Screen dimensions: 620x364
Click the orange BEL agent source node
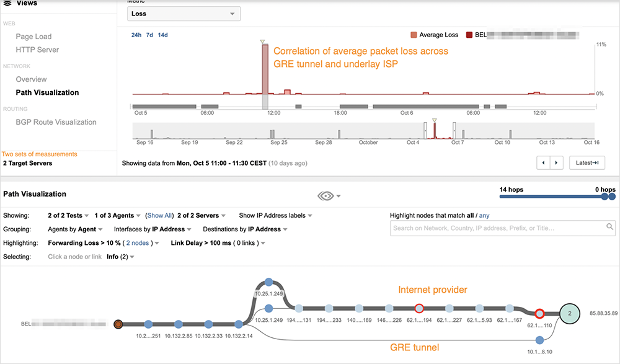118,324
